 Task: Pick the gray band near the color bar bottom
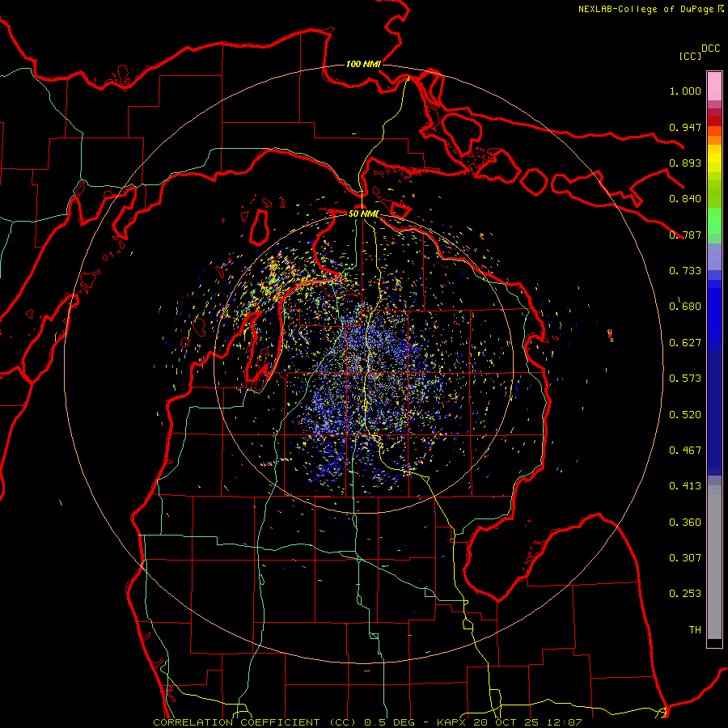click(x=714, y=562)
